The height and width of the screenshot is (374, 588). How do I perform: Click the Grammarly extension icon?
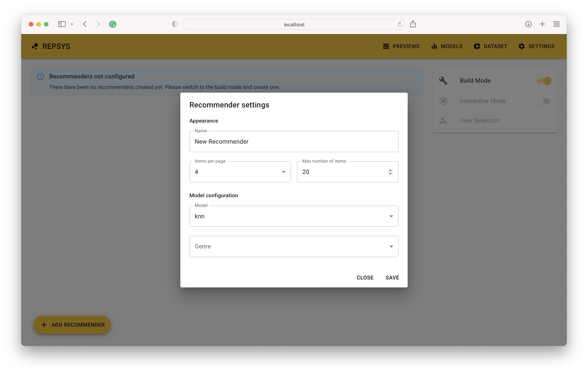pyautogui.click(x=113, y=24)
